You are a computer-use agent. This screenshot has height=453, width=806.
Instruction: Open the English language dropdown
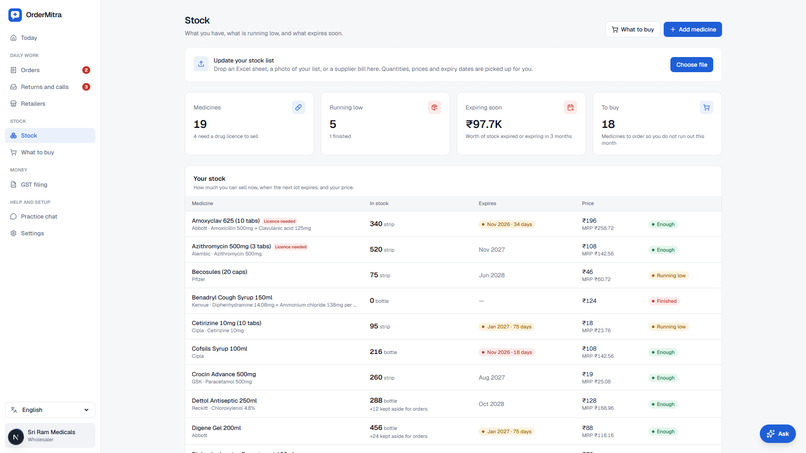click(x=50, y=410)
